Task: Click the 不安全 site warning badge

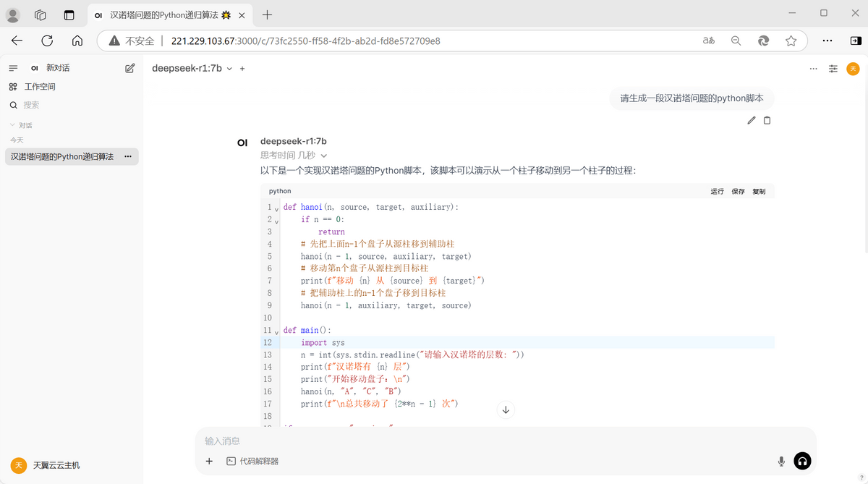Action: [132, 41]
